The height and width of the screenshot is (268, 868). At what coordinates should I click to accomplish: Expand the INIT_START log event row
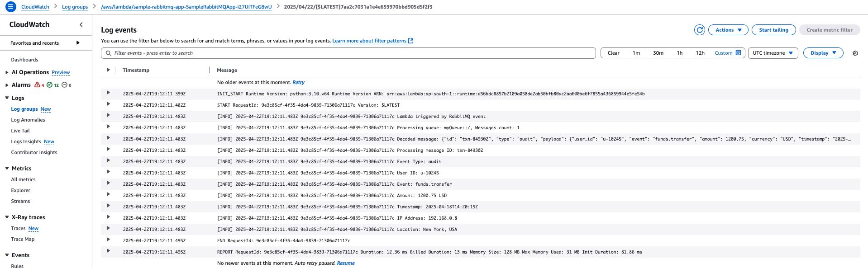coord(108,93)
